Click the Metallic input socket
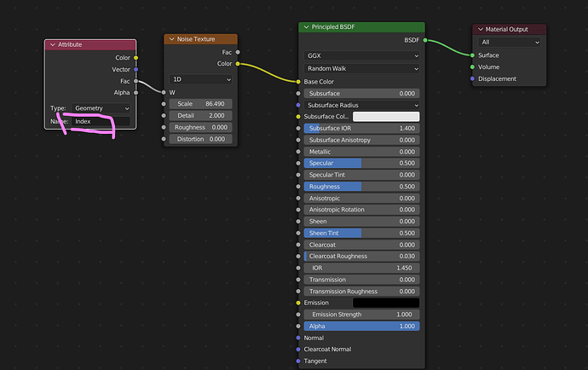This screenshot has height=370, width=588. (298, 152)
